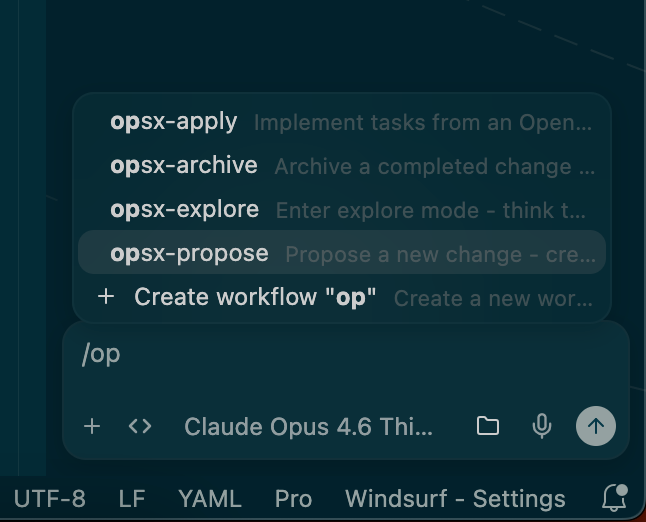Pick the opsx-explore workflow entry

(x=342, y=210)
